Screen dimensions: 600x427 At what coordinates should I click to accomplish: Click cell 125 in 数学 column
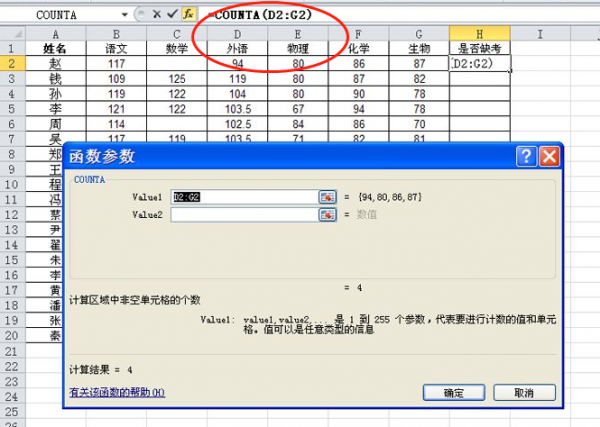point(177,79)
